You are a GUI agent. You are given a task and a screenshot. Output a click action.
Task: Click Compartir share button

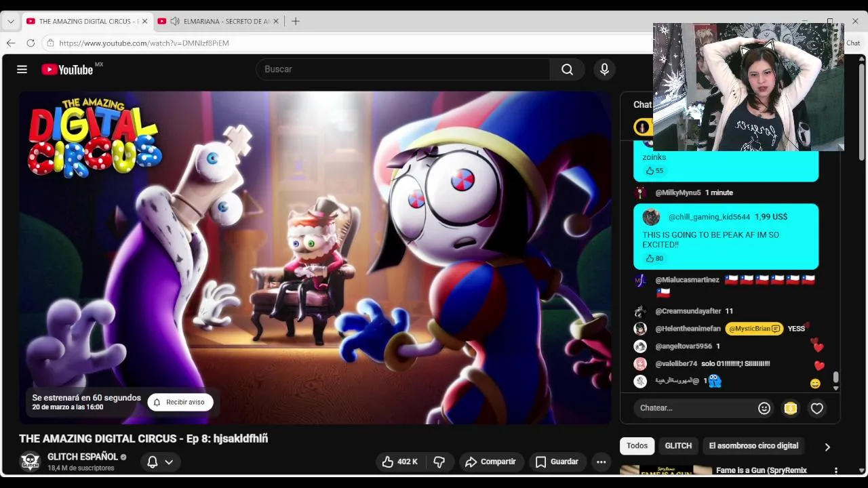point(491,462)
